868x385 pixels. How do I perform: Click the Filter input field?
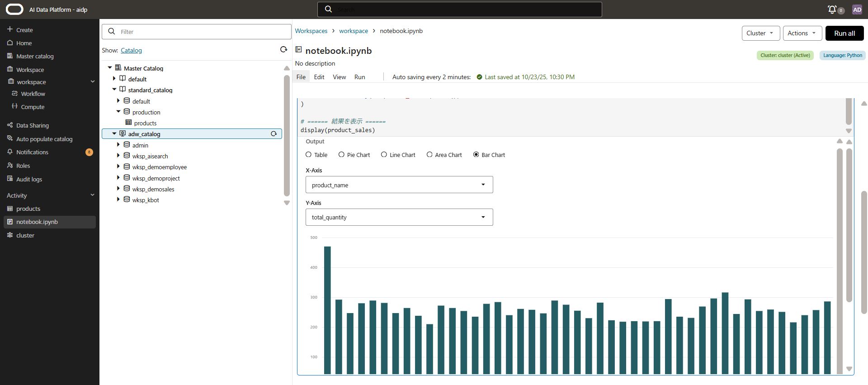pyautogui.click(x=196, y=32)
